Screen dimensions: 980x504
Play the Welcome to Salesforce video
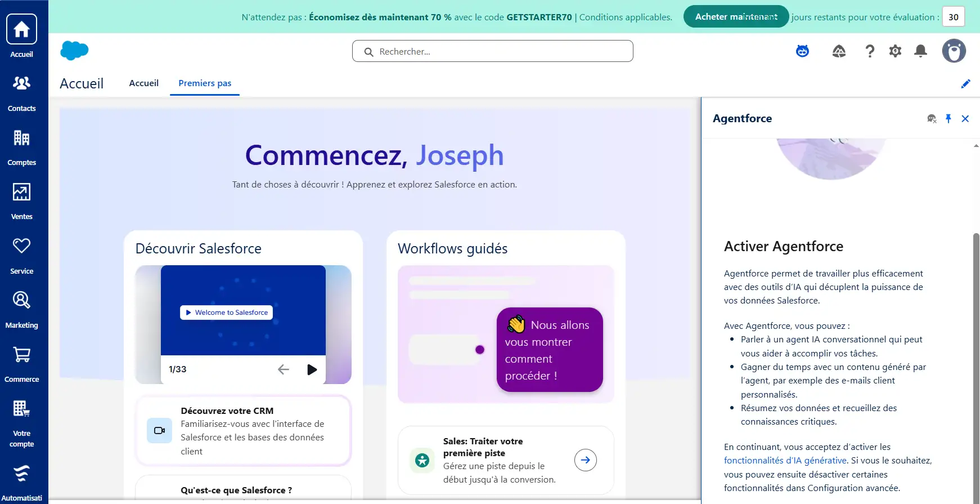point(226,313)
